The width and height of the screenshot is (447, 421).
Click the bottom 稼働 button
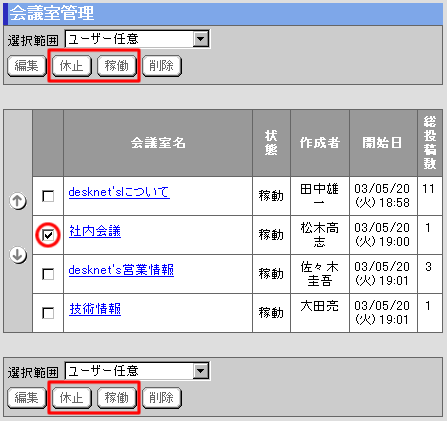pyautogui.click(x=117, y=397)
